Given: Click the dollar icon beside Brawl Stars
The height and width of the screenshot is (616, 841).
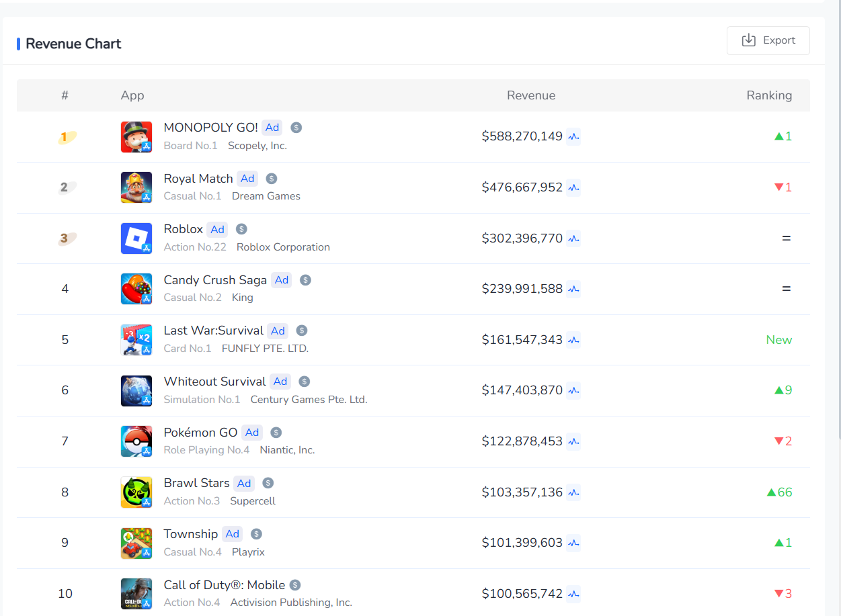Looking at the screenshot, I should [268, 483].
